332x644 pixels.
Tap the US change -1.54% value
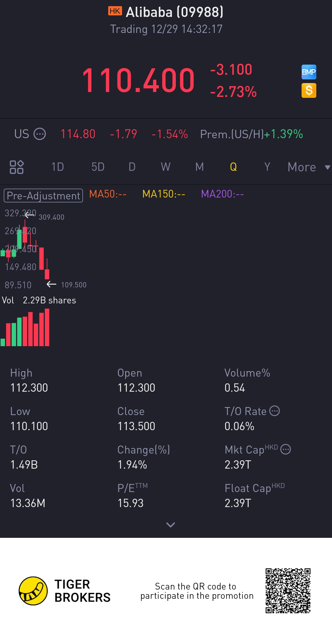point(170,134)
